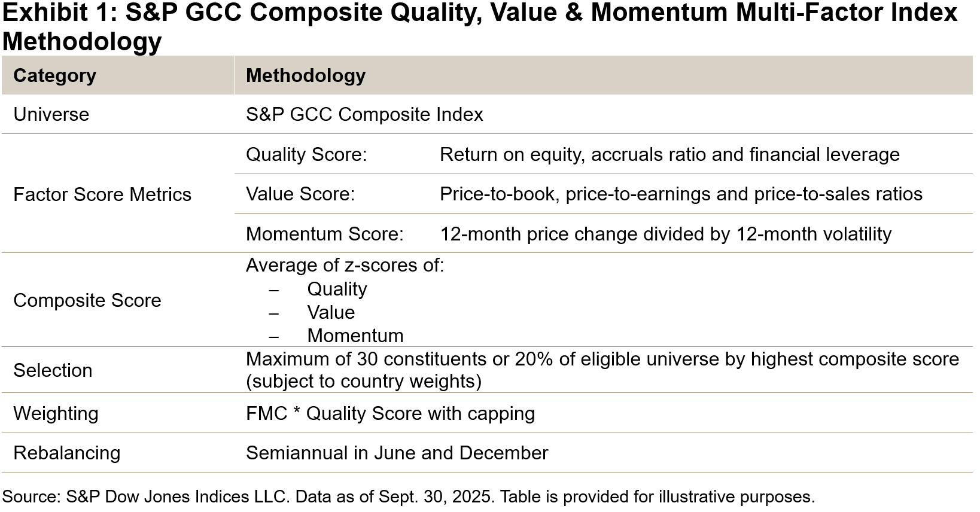Select the Factor Score Metrics label

point(102,194)
